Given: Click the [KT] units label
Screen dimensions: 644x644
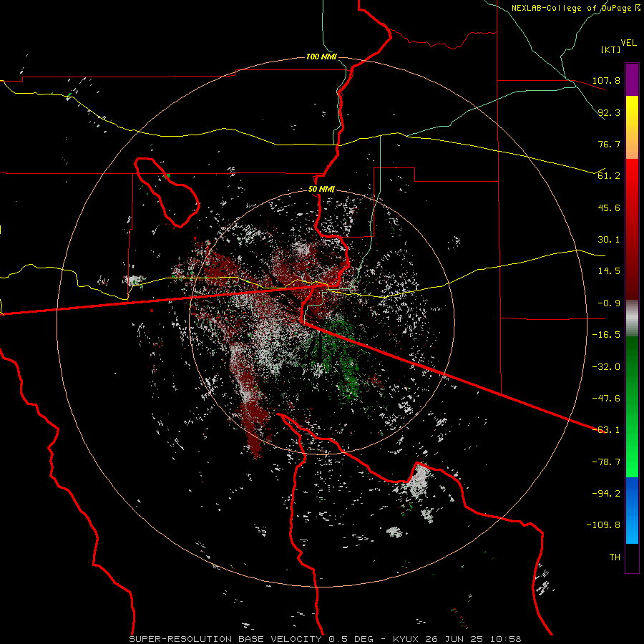Looking at the screenshot, I should pyautogui.click(x=610, y=49).
